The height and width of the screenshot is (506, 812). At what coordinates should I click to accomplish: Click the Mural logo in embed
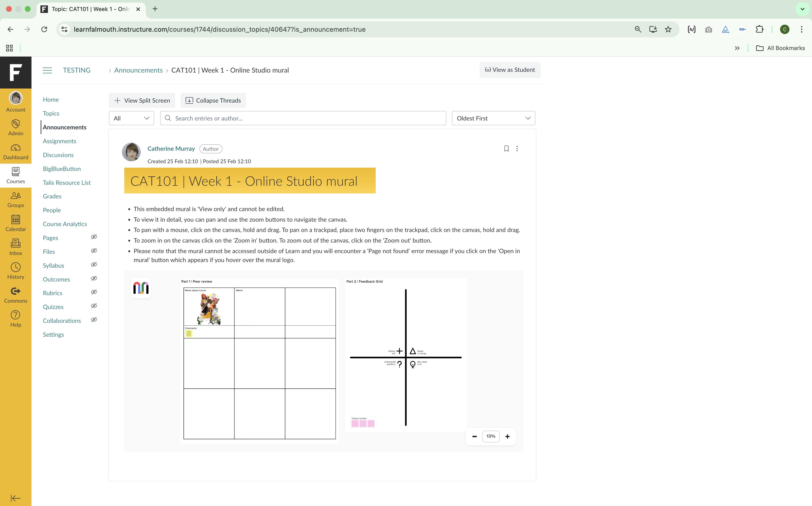click(141, 288)
